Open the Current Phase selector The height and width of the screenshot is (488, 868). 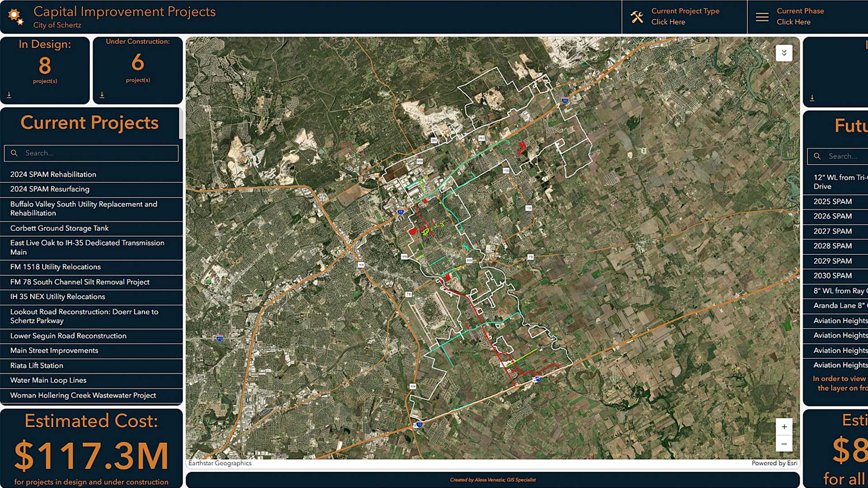pyautogui.click(x=800, y=17)
